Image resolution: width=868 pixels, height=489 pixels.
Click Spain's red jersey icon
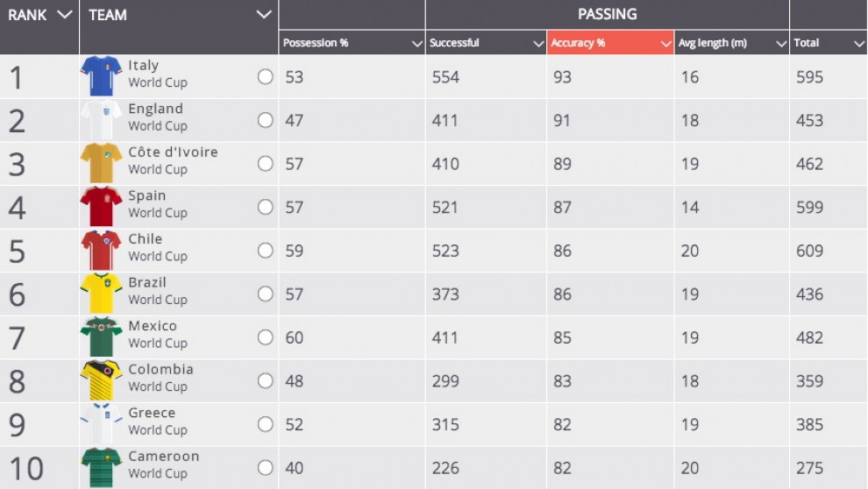coord(101,207)
